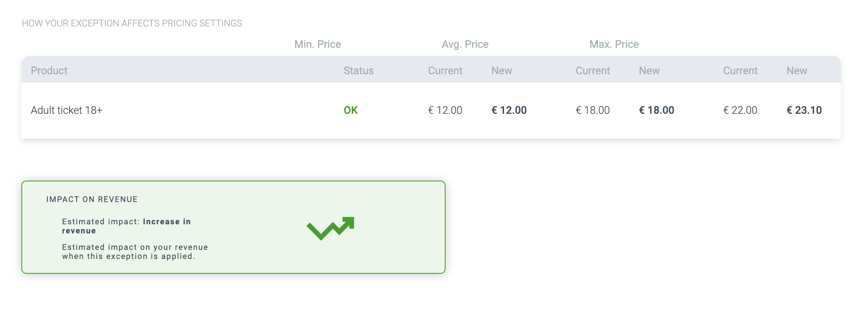Viewport: 868px width, 315px height.
Task: Click the Status column header
Action: (358, 71)
